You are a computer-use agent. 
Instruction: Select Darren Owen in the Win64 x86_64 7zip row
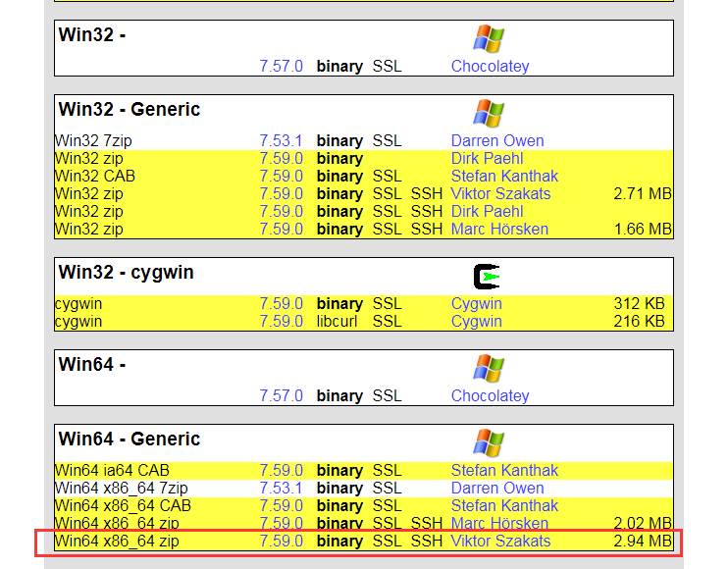coord(496,489)
